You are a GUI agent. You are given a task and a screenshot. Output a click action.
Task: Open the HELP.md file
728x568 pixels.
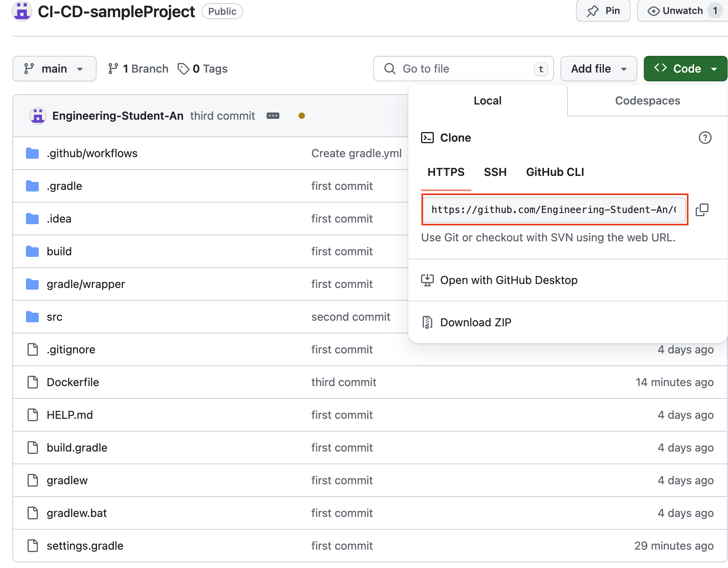click(x=69, y=415)
